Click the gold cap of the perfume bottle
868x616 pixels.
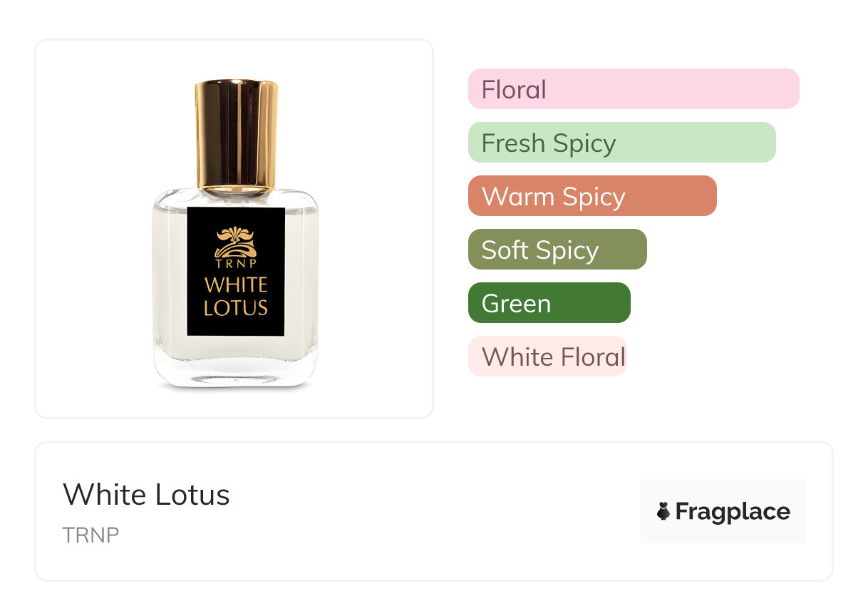237,135
